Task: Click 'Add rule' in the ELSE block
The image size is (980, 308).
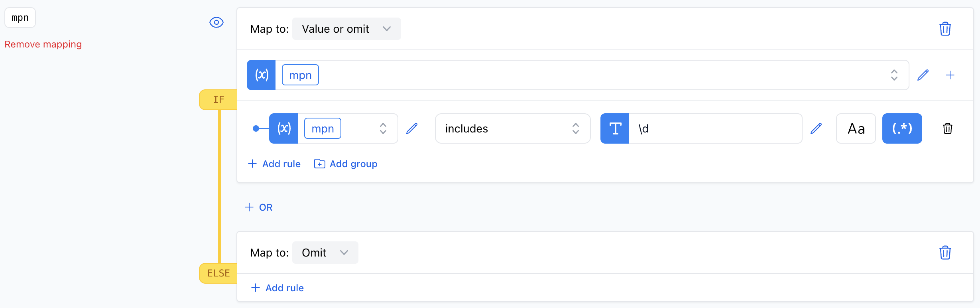Action: [277, 288]
